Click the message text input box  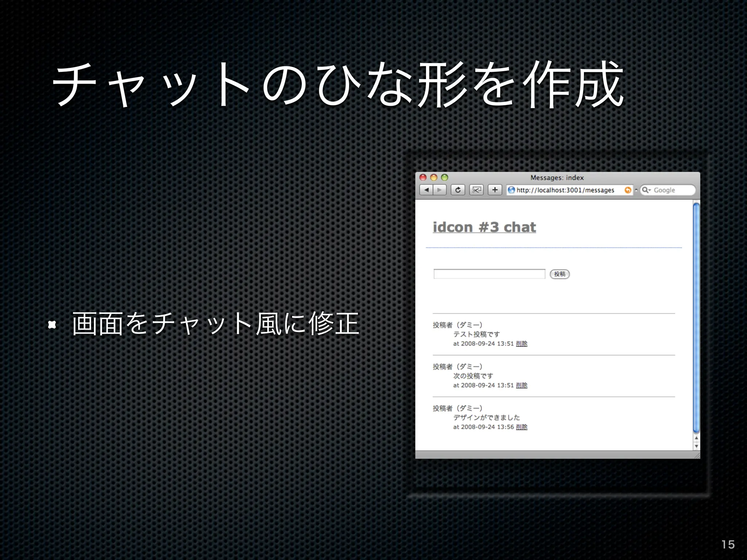489,274
